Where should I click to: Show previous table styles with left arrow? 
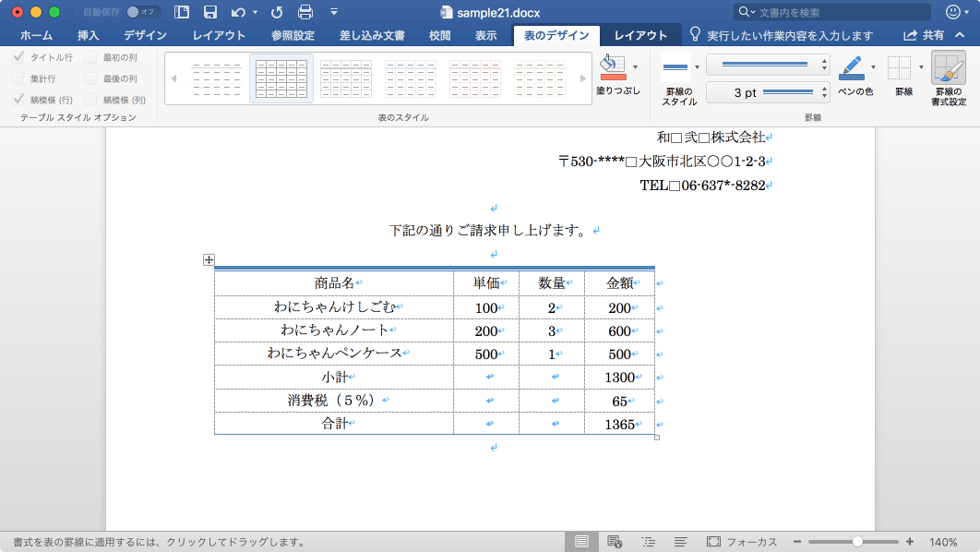[173, 78]
